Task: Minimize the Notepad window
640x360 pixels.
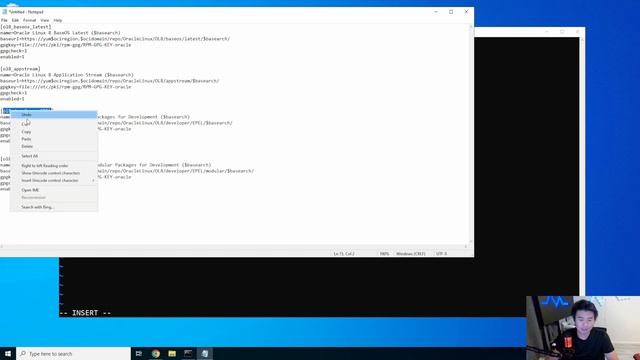Action: click(x=436, y=12)
